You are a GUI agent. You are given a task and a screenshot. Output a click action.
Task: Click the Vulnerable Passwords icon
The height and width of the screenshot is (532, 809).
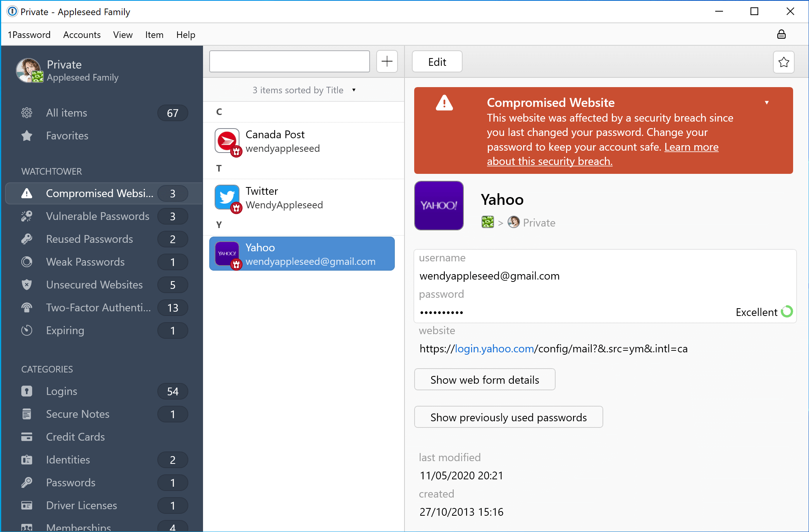click(27, 216)
